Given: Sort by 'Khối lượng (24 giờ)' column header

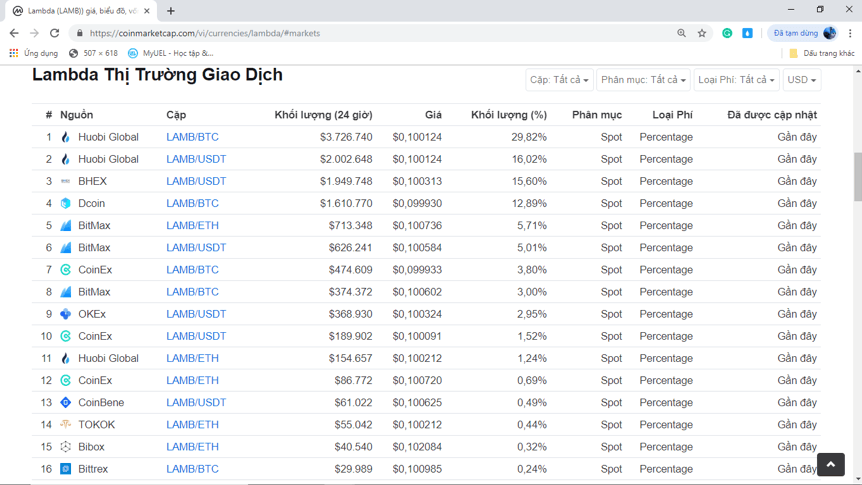Looking at the screenshot, I should point(323,114).
